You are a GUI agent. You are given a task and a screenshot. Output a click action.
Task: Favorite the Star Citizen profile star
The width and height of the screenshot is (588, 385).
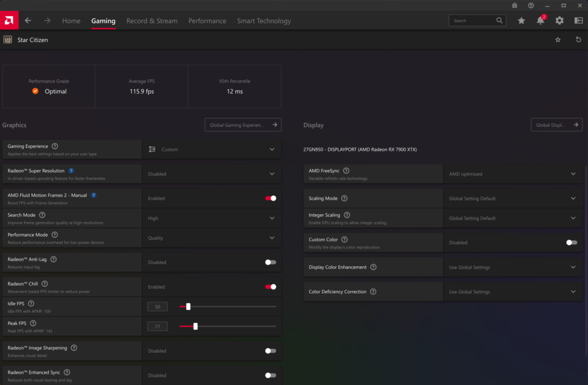pos(558,40)
